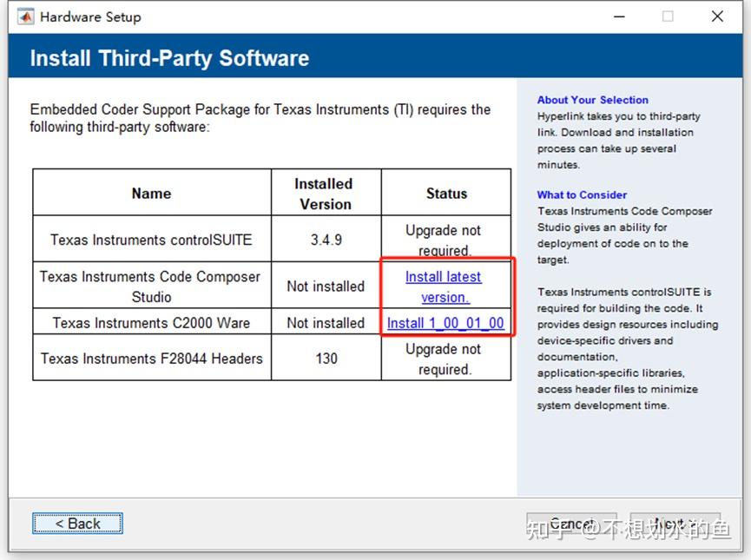
Task: Select the Texas Instruments F28044 Headers cell
Action: pyautogui.click(x=152, y=358)
